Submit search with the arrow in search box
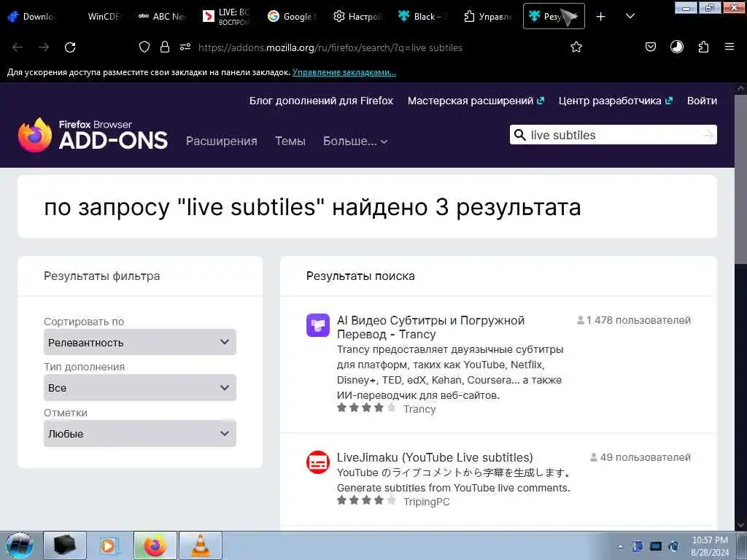The height and width of the screenshot is (560, 747). click(708, 135)
